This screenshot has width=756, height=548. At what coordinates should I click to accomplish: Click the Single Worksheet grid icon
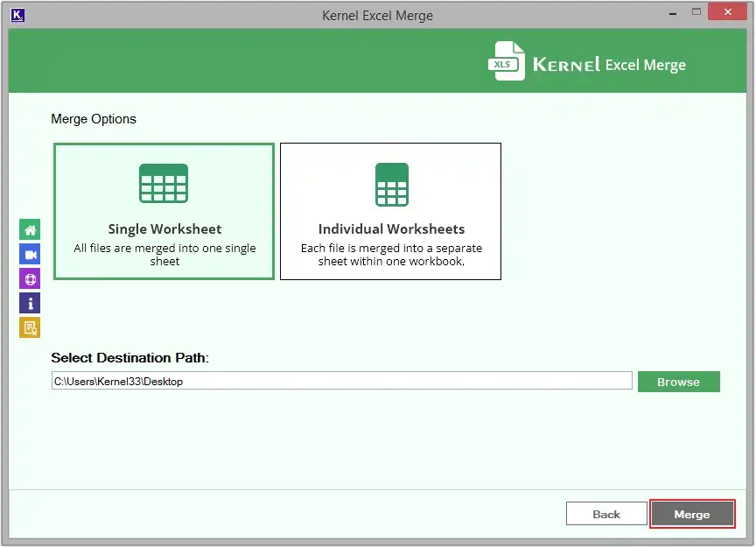[x=164, y=183]
